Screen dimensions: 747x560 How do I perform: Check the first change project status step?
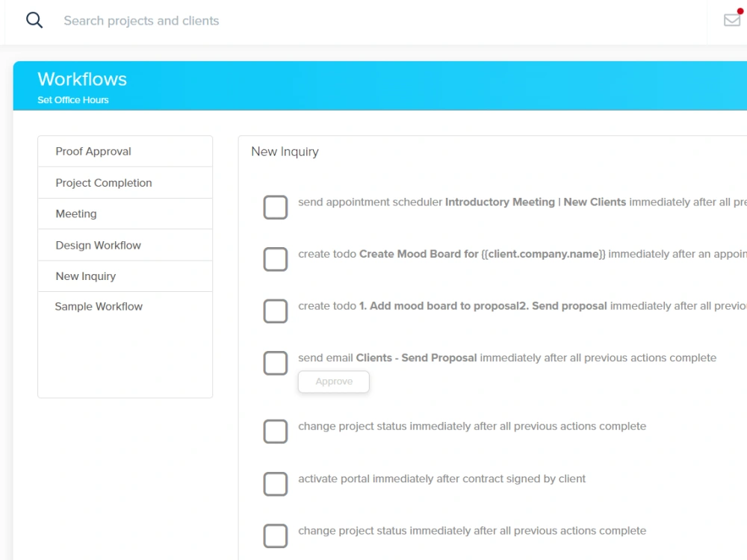[276, 432]
